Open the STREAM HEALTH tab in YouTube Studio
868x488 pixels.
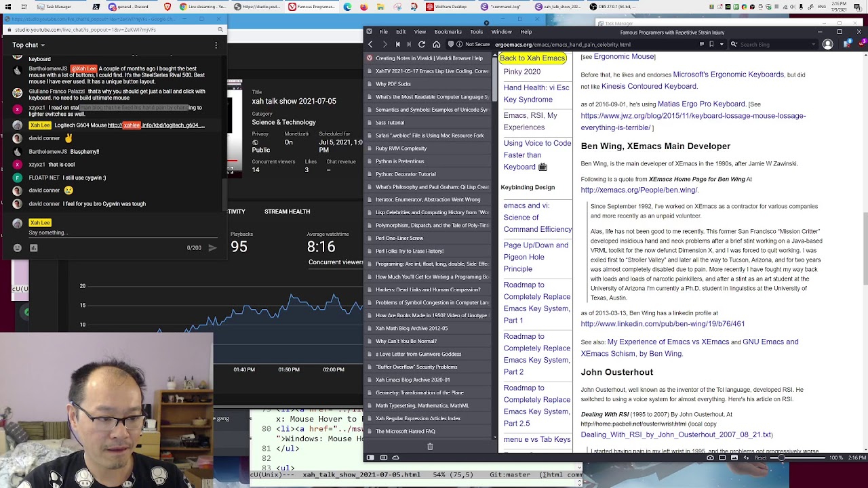(287, 211)
